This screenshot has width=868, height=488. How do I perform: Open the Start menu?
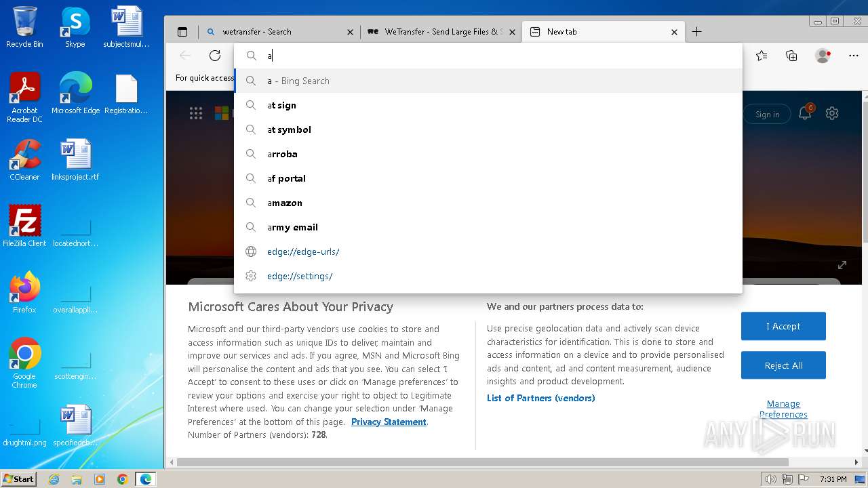tap(19, 479)
